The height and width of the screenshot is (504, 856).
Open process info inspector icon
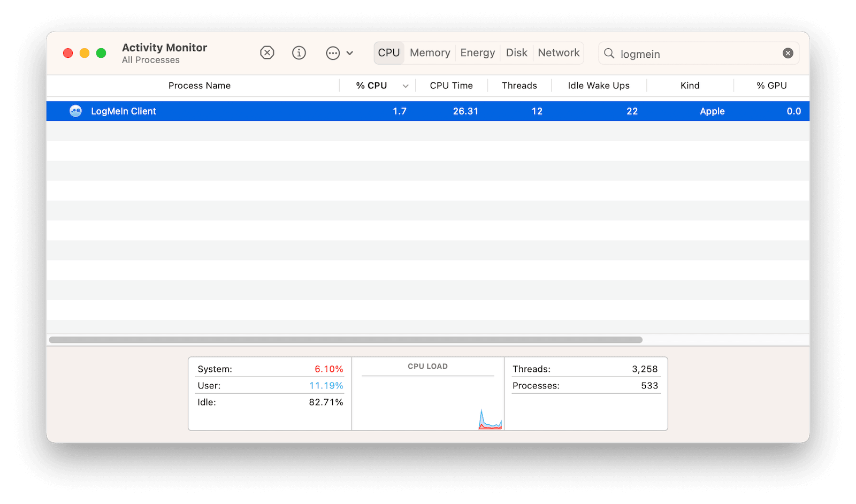pyautogui.click(x=299, y=52)
